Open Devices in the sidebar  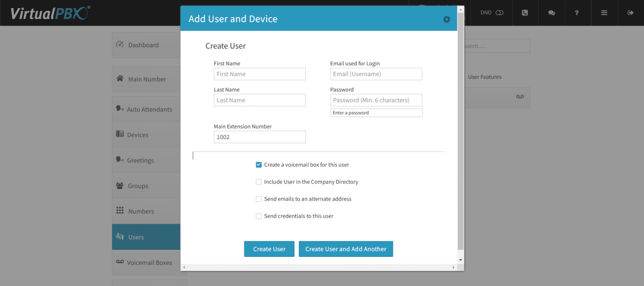point(146,135)
